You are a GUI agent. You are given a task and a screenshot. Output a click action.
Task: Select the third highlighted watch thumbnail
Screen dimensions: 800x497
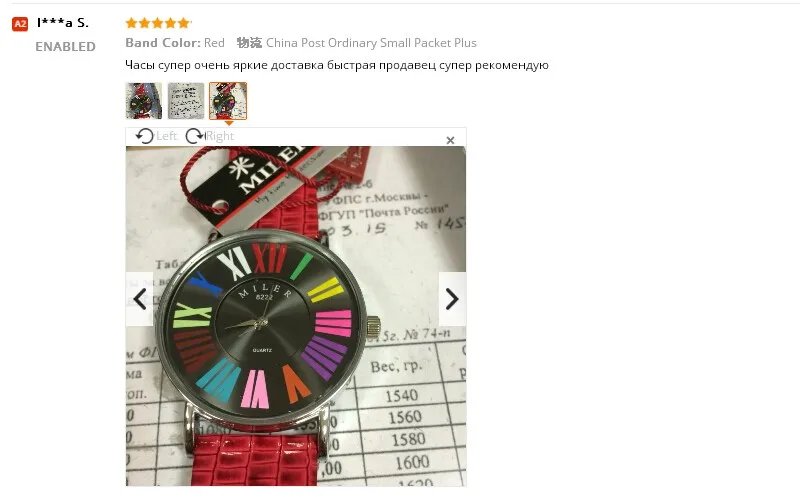pyautogui.click(x=228, y=101)
